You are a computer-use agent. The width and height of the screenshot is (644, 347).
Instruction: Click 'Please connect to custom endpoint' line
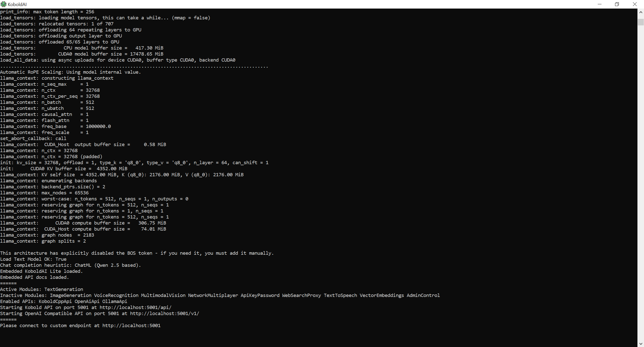pyautogui.click(x=80, y=326)
